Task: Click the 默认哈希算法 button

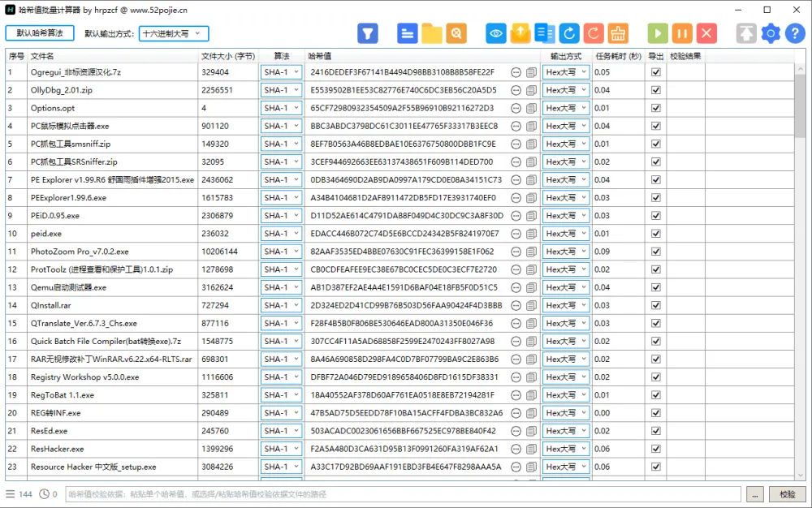Action: pos(40,33)
